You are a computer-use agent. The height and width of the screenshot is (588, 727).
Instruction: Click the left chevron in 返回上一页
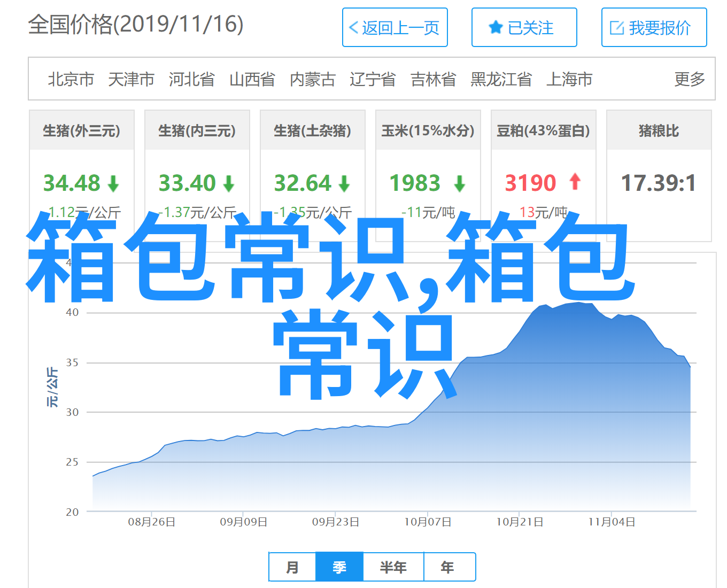tap(353, 28)
